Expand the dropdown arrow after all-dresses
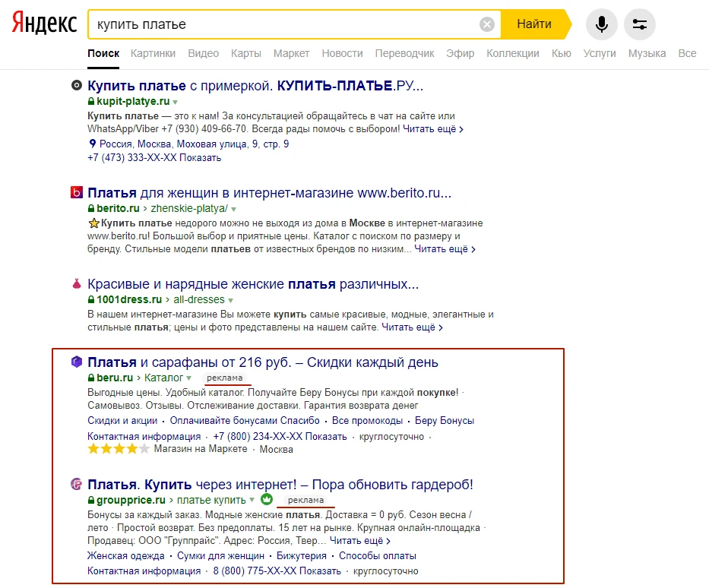Screen dimensions: 709x588 (232, 300)
